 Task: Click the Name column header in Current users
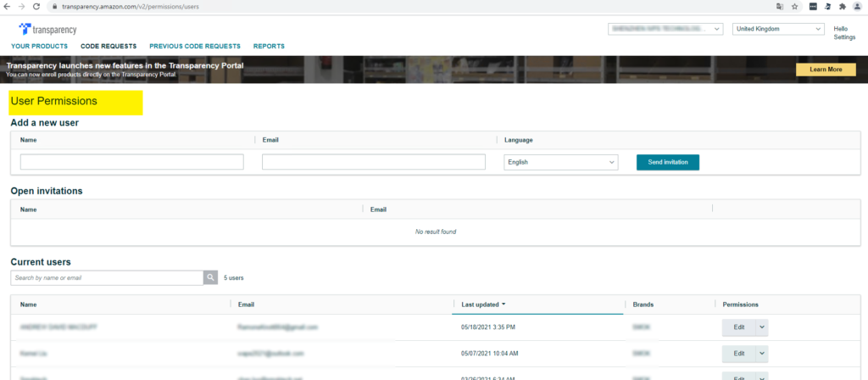pyautogui.click(x=29, y=305)
